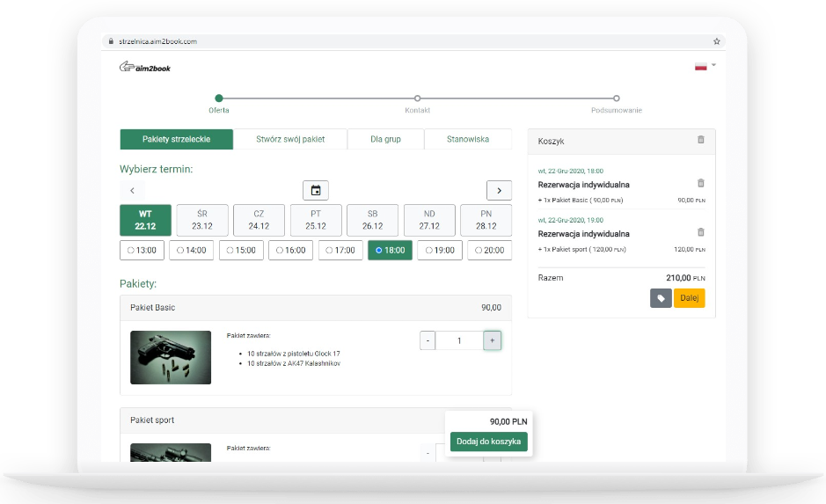This screenshot has width=826, height=504.
Task: Open the Stanowiska tab
Action: click(468, 139)
